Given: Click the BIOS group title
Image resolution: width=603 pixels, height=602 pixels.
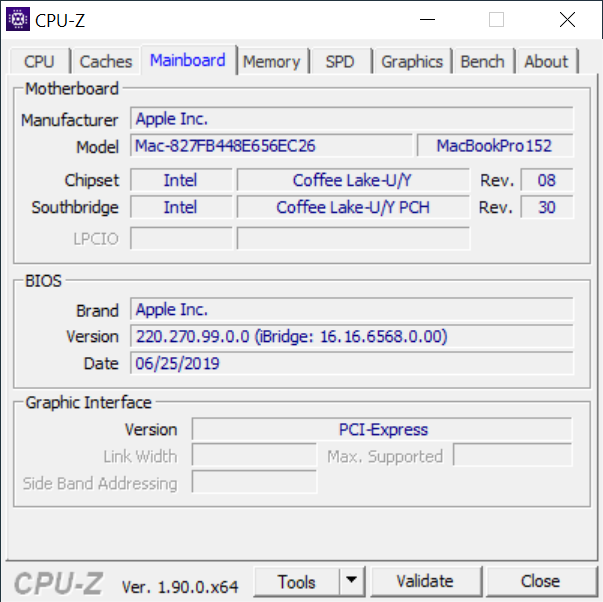Looking at the screenshot, I should 43,281.
